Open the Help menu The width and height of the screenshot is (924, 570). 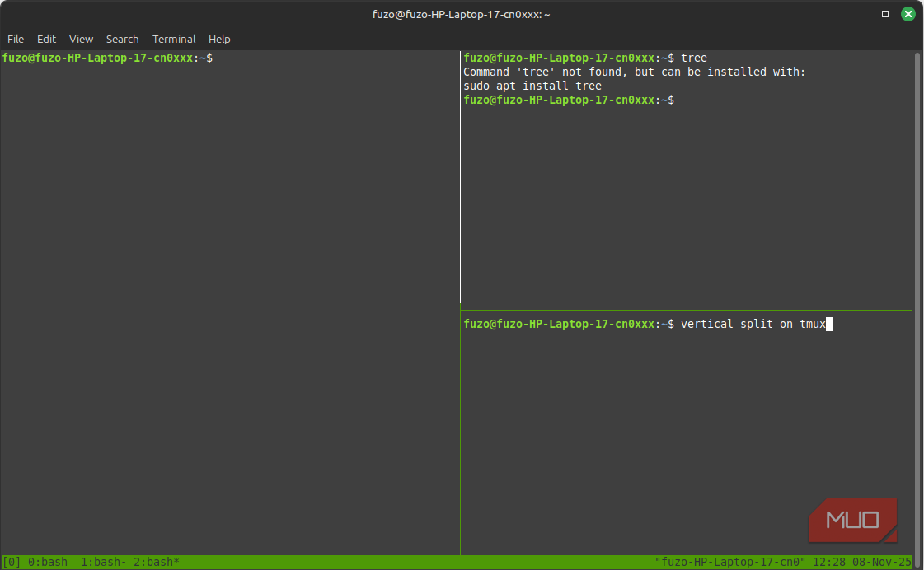click(x=219, y=39)
